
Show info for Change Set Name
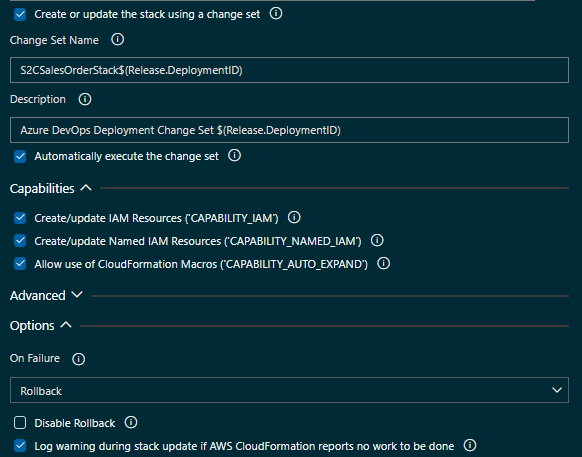pyautogui.click(x=118, y=39)
